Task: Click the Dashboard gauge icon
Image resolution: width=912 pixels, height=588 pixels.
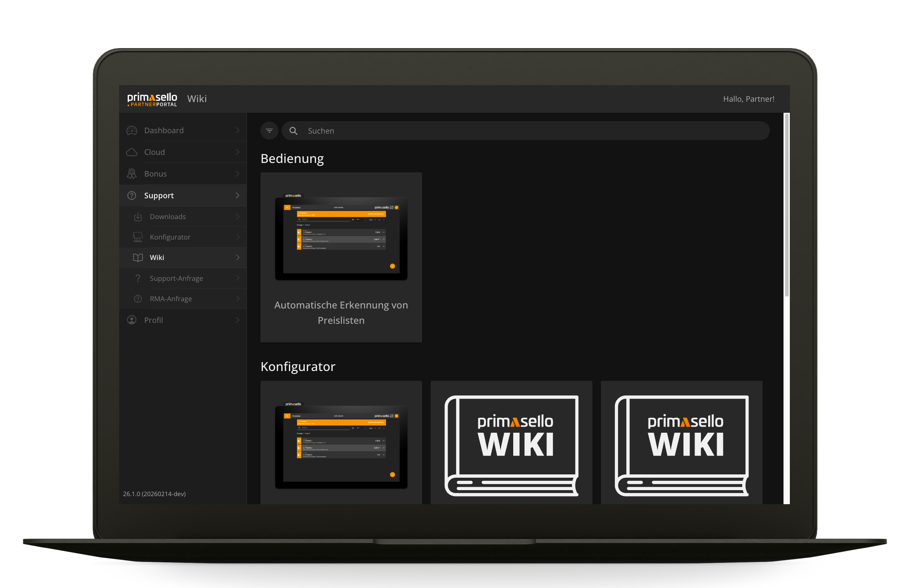Action: pyautogui.click(x=132, y=131)
